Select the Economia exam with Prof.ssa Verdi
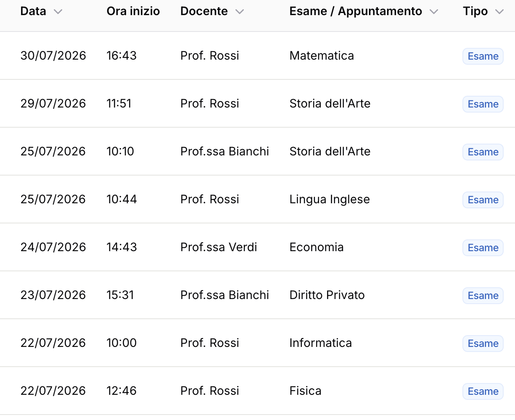 (257, 247)
